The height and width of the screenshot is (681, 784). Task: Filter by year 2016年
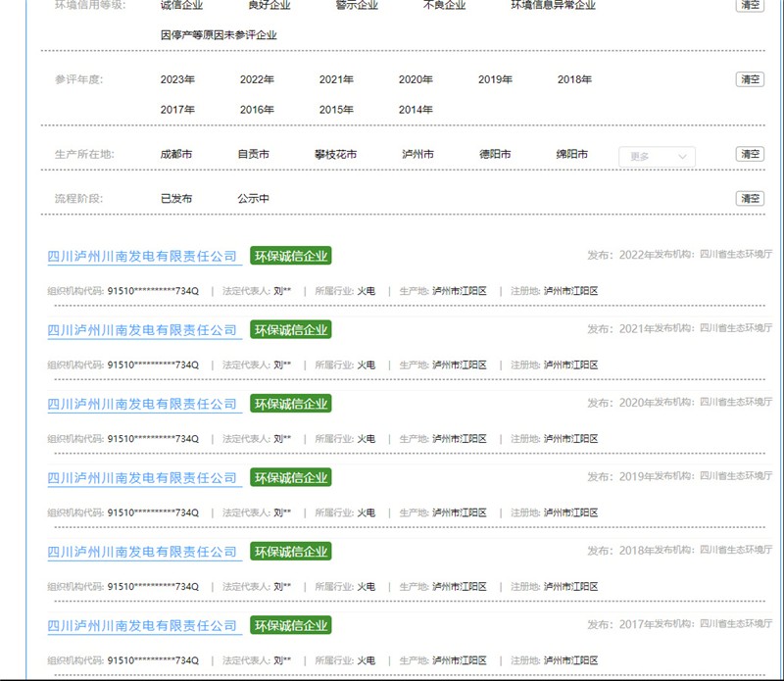257,110
